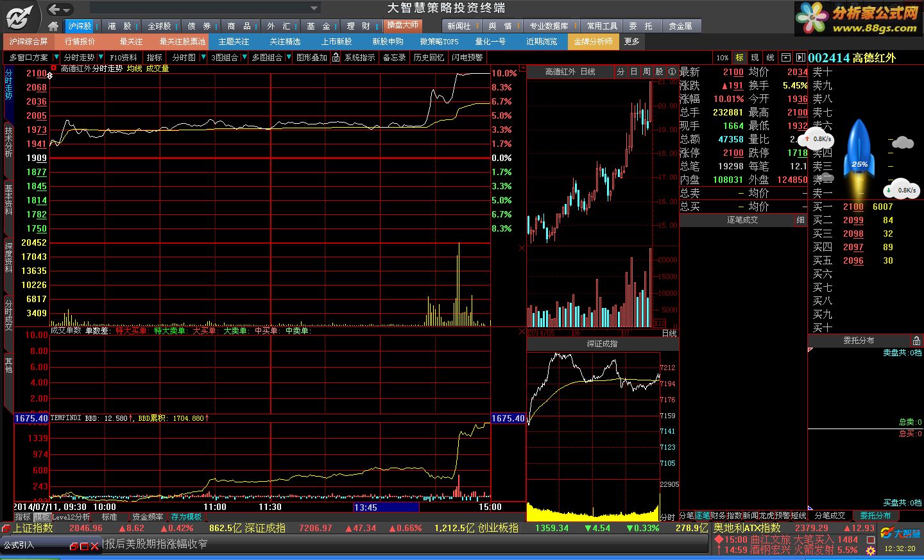Click the 細 detail button beside 逐笔成交
Image resolution: width=924 pixels, height=560 pixels.
tap(800, 220)
